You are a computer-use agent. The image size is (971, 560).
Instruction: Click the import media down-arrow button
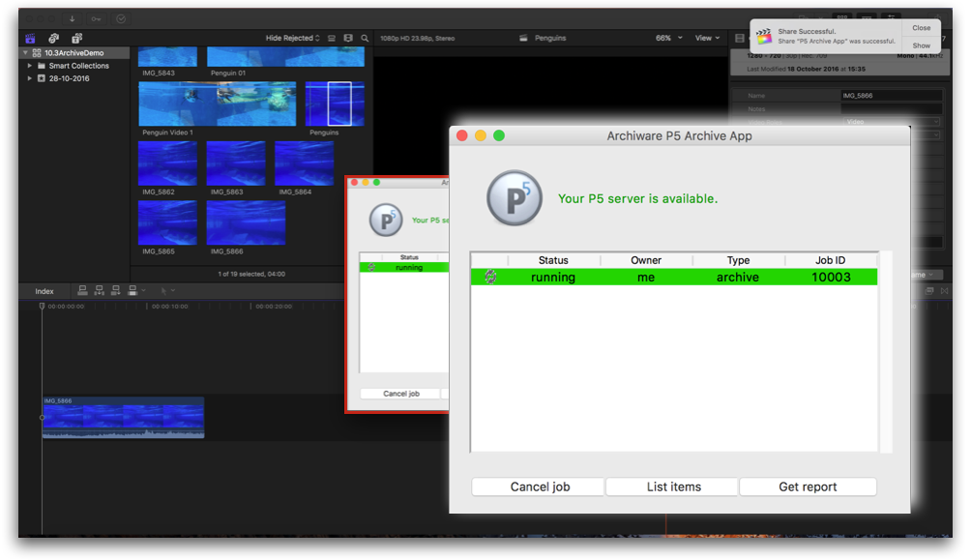tap(72, 18)
